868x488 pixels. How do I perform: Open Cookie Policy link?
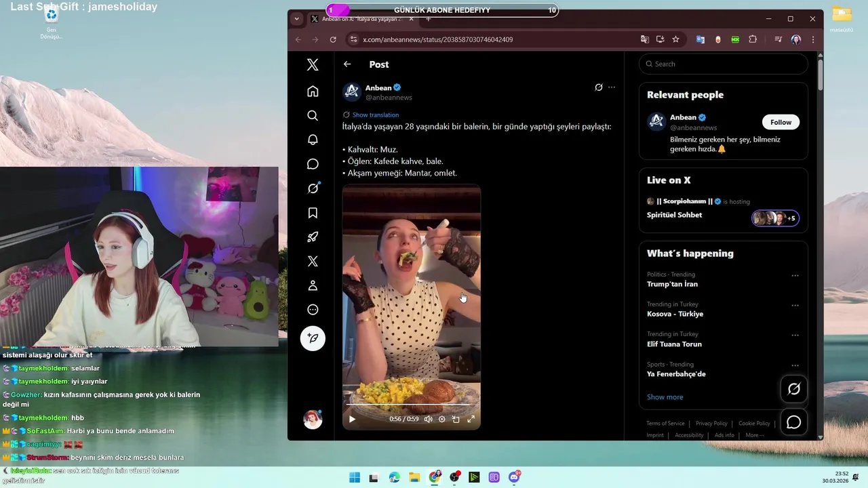pyautogui.click(x=754, y=424)
